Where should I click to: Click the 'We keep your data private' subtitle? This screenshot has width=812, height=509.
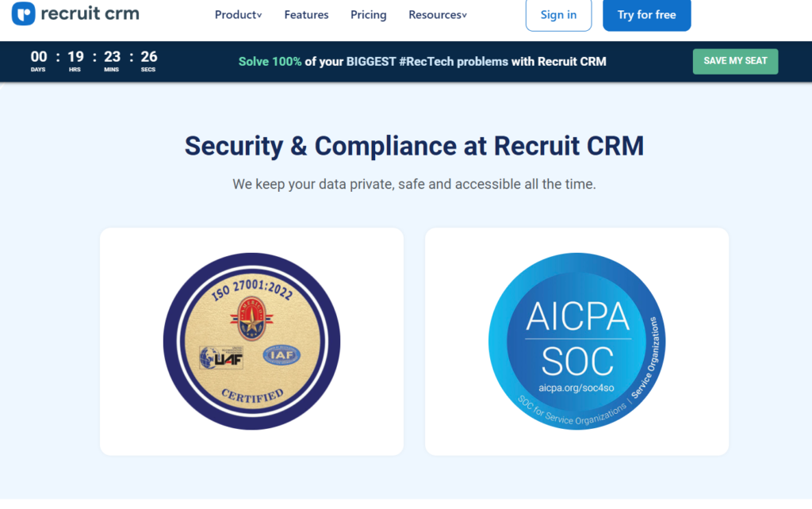click(x=414, y=184)
